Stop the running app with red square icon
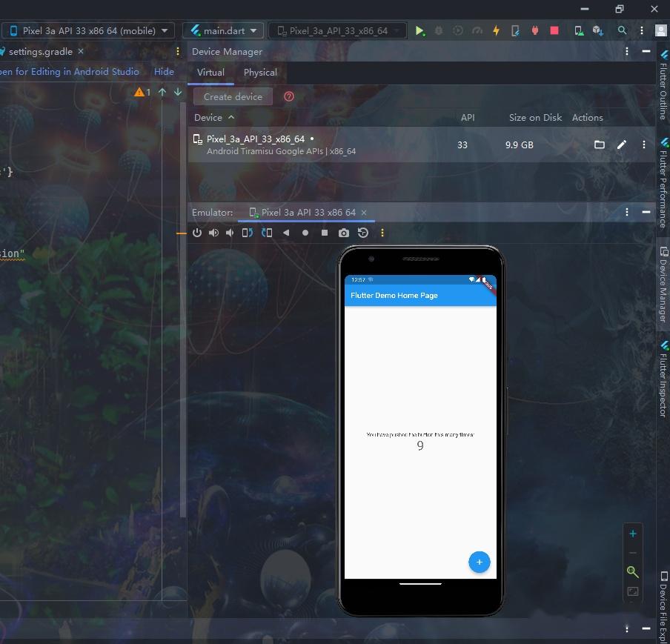670x644 pixels. (x=553, y=30)
